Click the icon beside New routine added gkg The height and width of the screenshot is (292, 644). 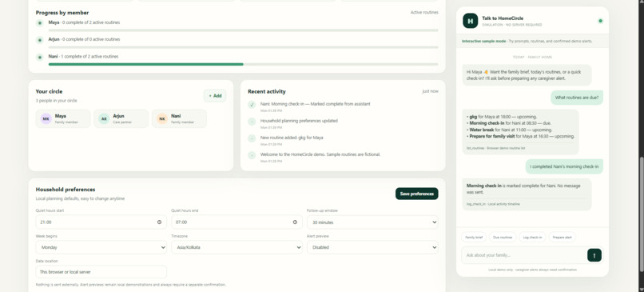pyautogui.click(x=252, y=138)
